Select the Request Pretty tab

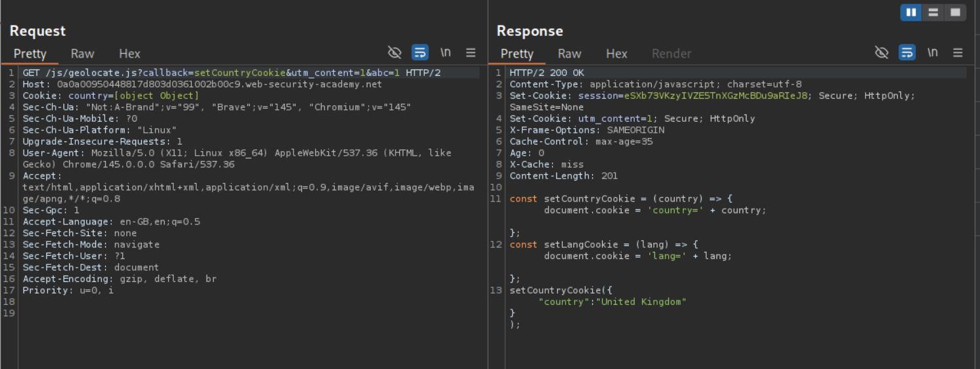[x=30, y=54]
